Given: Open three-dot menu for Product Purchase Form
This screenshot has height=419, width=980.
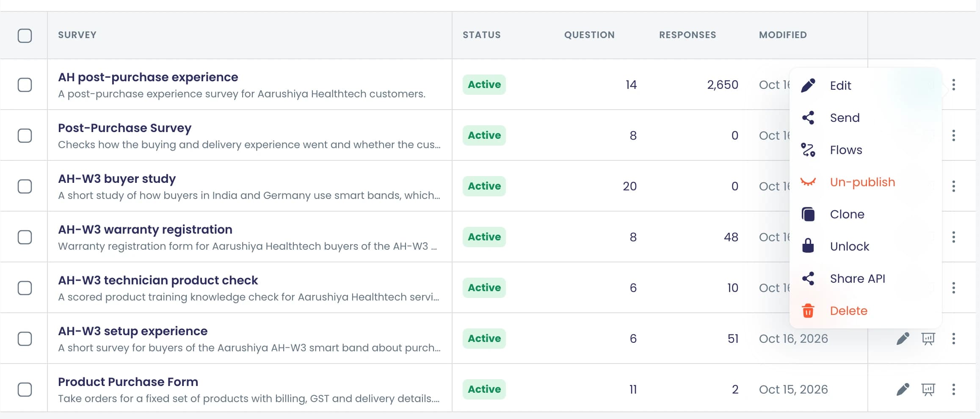Looking at the screenshot, I should coord(953,389).
